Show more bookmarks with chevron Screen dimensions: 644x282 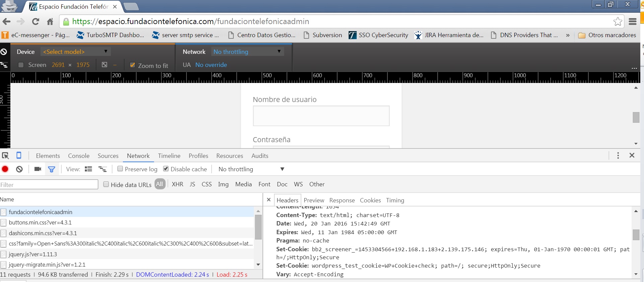[x=568, y=35]
